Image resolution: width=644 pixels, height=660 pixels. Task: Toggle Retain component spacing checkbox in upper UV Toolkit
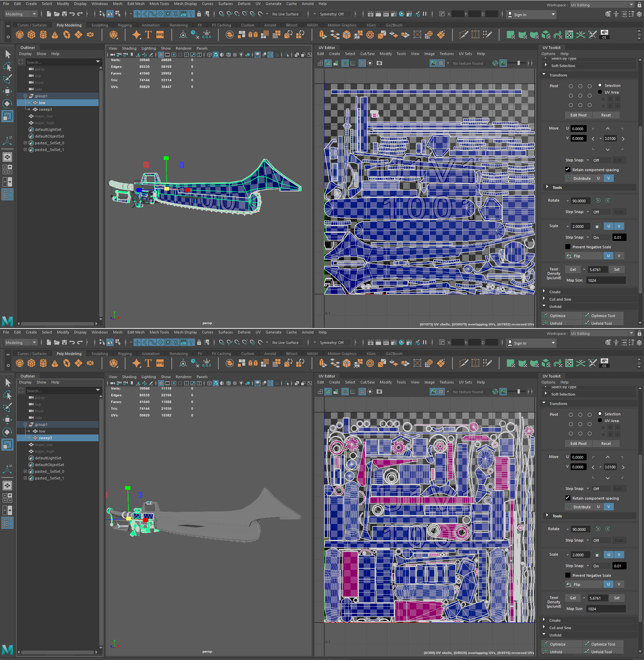568,170
